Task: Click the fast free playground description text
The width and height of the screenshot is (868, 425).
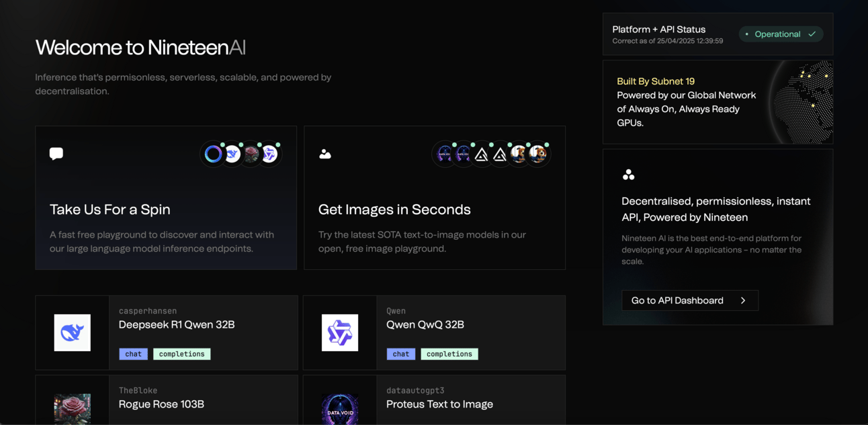Action: (162, 242)
